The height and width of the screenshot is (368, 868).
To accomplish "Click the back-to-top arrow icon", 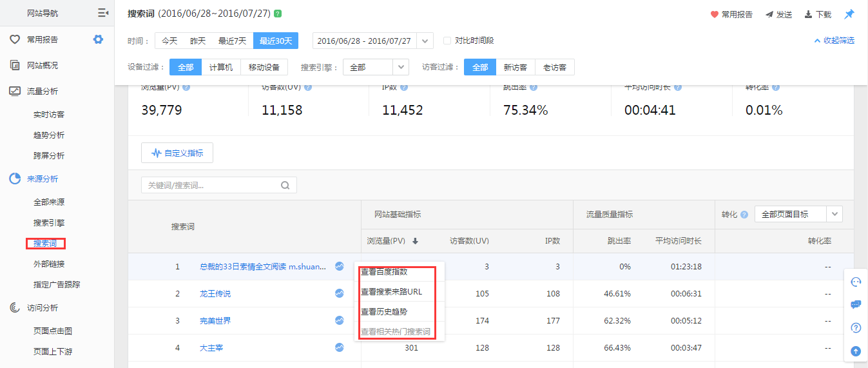I will pos(856,351).
